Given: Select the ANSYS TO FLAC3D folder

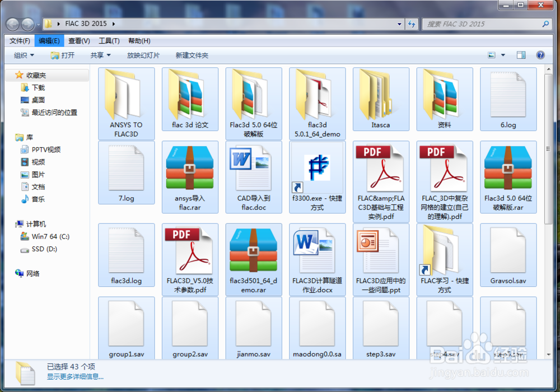Looking at the screenshot, I should click(x=126, y=103).
